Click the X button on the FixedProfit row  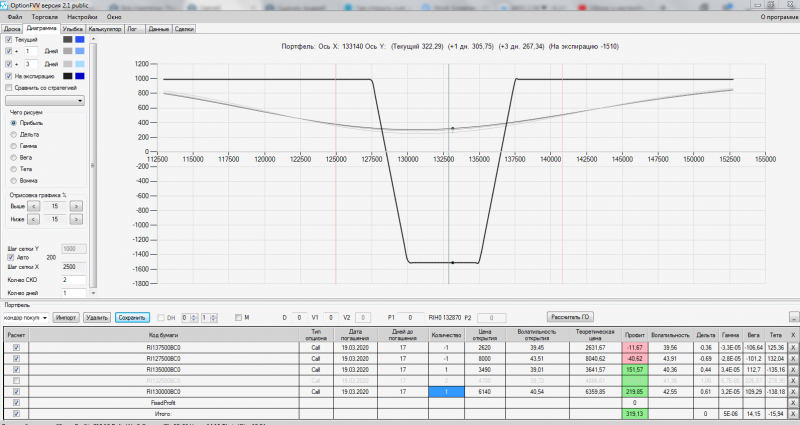pos(793,403)
